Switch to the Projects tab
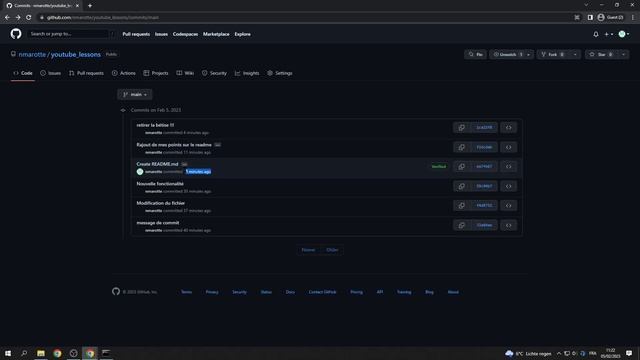This screenshot has width=640, height=360. tap(156, 73)
